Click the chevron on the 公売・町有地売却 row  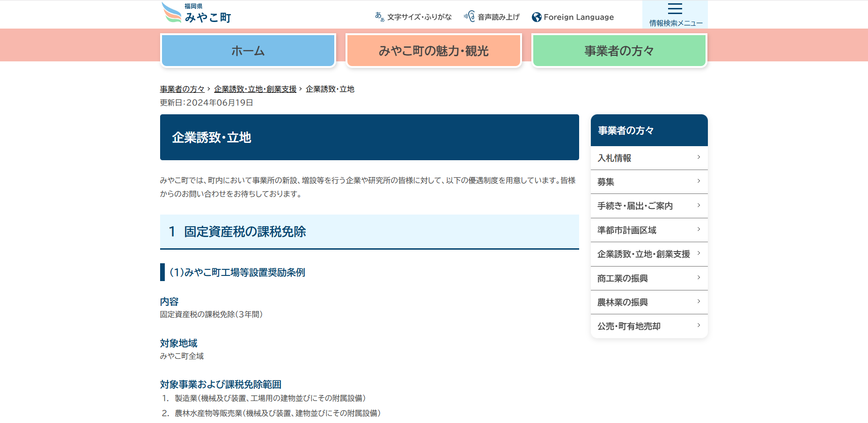699,326
